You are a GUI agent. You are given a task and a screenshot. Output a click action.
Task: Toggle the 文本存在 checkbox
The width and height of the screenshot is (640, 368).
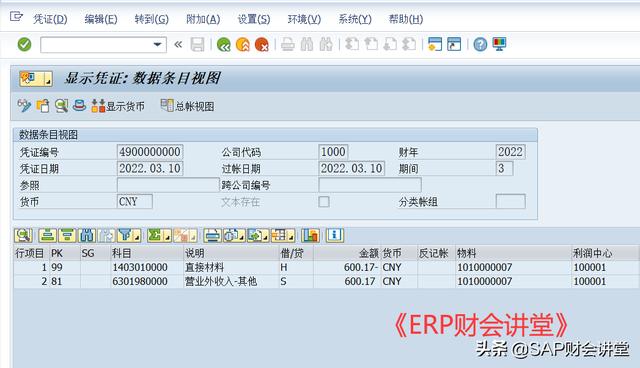pos(324,202)
